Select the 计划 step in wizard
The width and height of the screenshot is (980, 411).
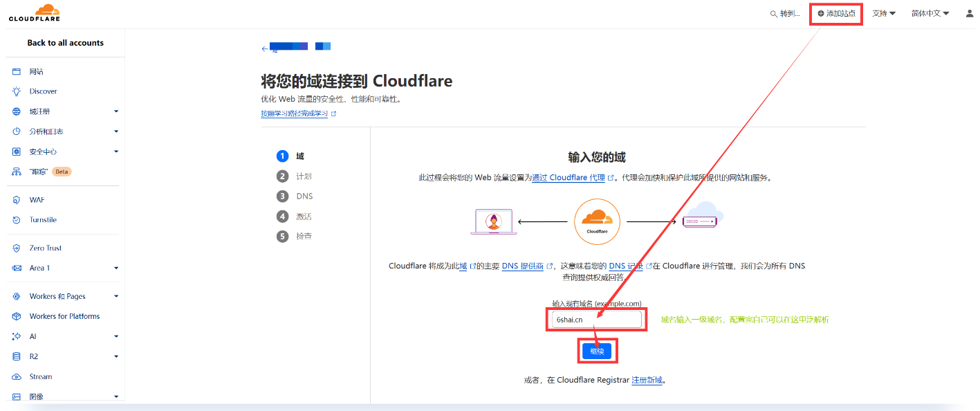303,176
